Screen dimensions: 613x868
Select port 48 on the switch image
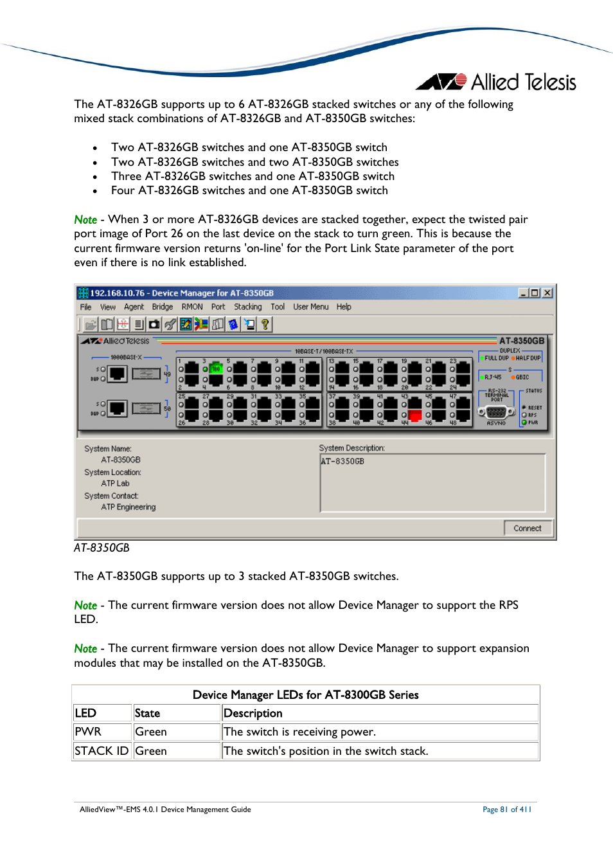(x=464, y=415)
